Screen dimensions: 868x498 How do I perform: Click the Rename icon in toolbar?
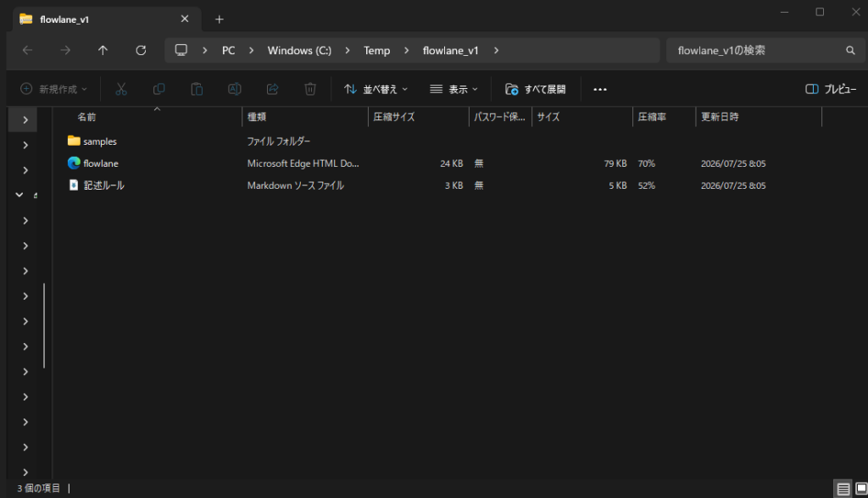pos(235,89)
